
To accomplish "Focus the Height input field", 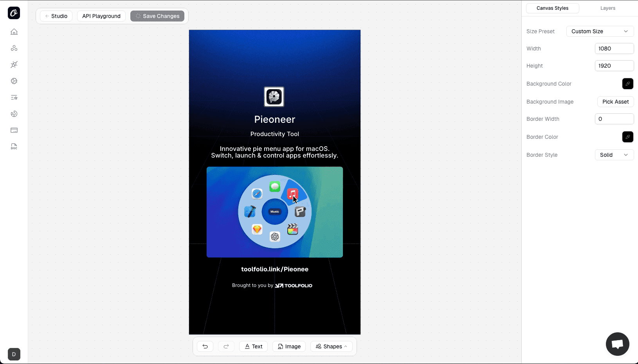I will click(x=614, y=66).
